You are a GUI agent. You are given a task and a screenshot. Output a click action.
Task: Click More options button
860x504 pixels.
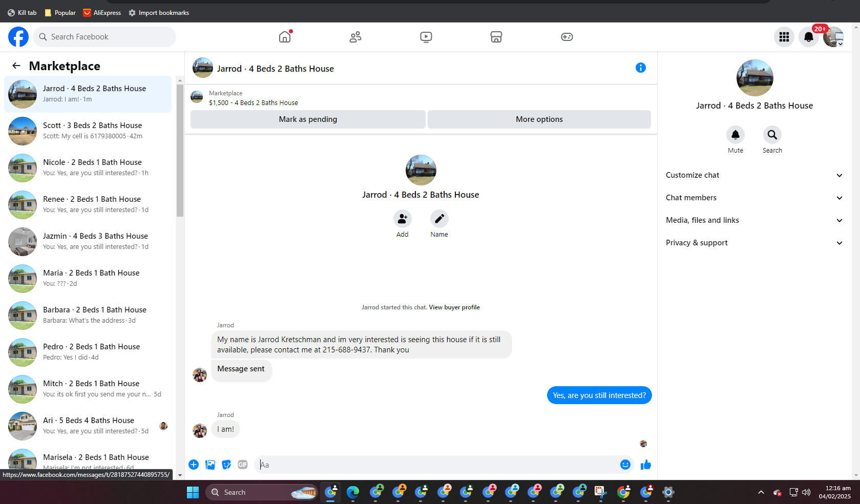(x=539, y=119)
